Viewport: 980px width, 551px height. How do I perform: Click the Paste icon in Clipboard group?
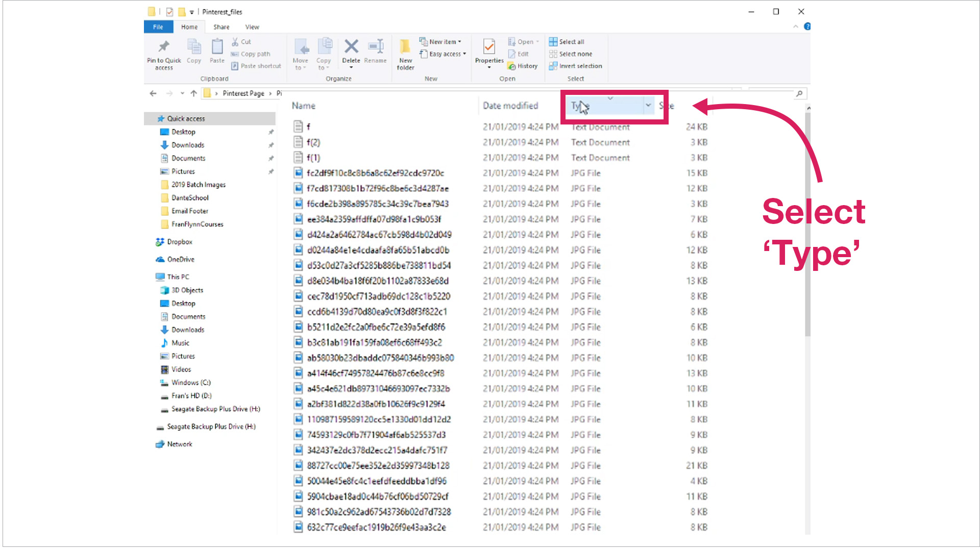point(217,47)
